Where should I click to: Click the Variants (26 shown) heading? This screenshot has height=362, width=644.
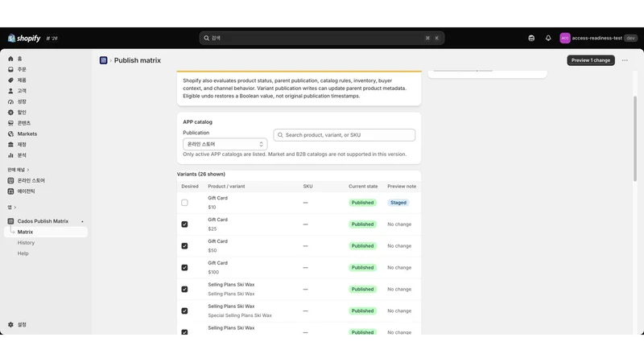point(200,174)
